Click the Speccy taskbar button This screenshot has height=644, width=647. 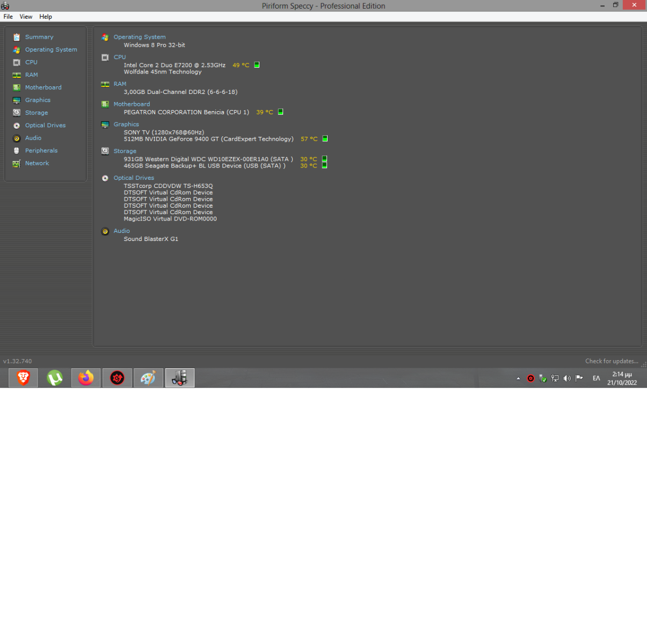point(180,378)
